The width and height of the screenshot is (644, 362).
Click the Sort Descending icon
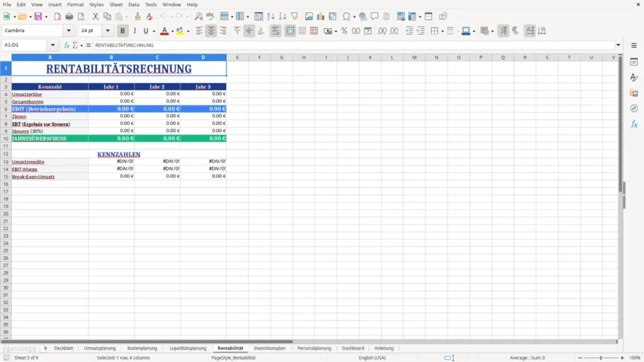282,16
